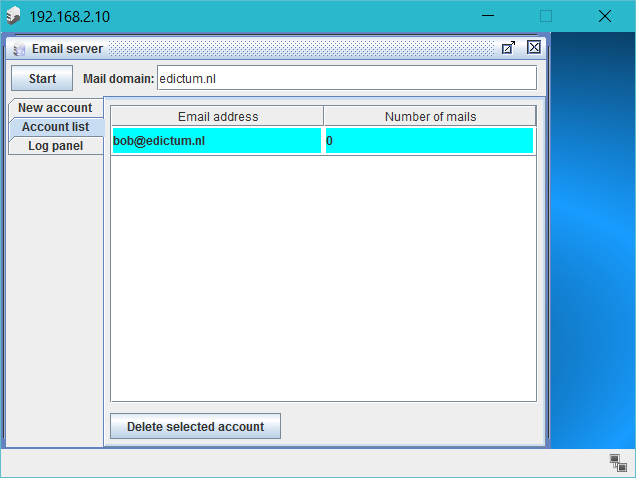Sort by the Number of mails column header

430,116
